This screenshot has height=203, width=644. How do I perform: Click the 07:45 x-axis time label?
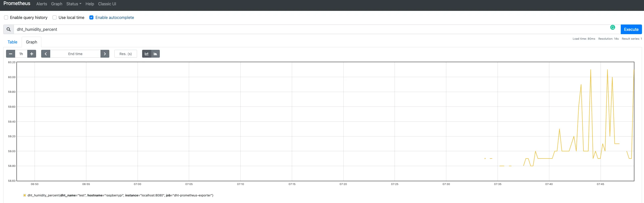[x=600, y=184]
